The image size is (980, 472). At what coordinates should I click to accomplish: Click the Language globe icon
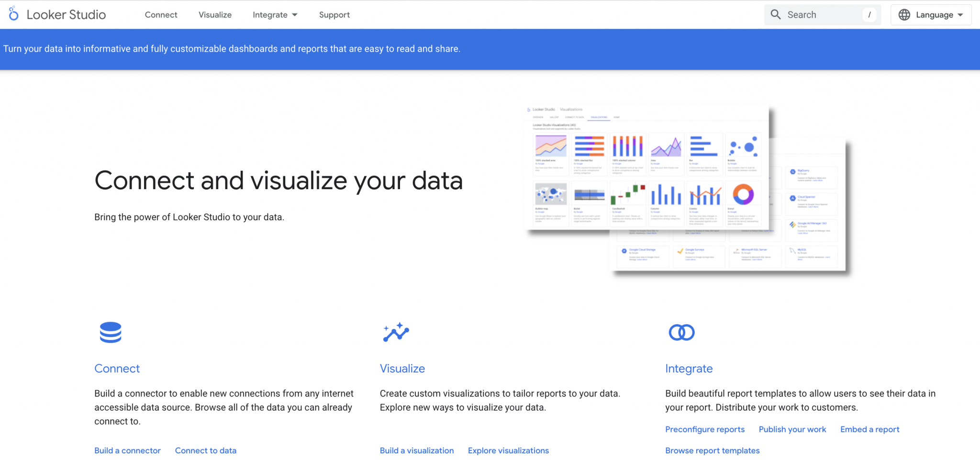pyautogui.click(x=904, y=14)
